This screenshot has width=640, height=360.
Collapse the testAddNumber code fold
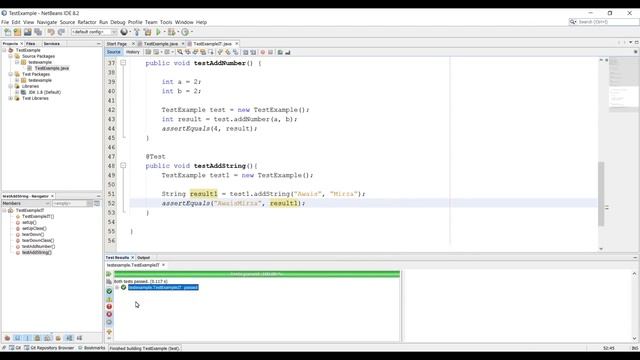[123, 63]
